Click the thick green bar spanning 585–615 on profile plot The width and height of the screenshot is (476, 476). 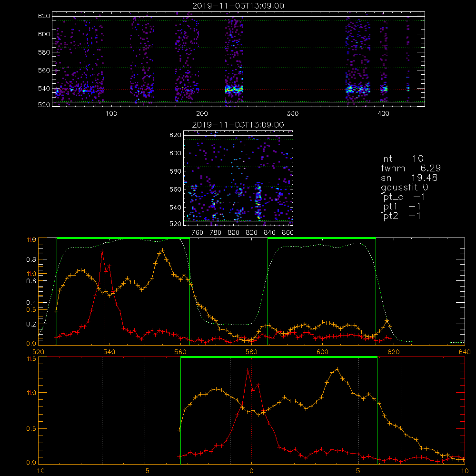coord(322,238)
